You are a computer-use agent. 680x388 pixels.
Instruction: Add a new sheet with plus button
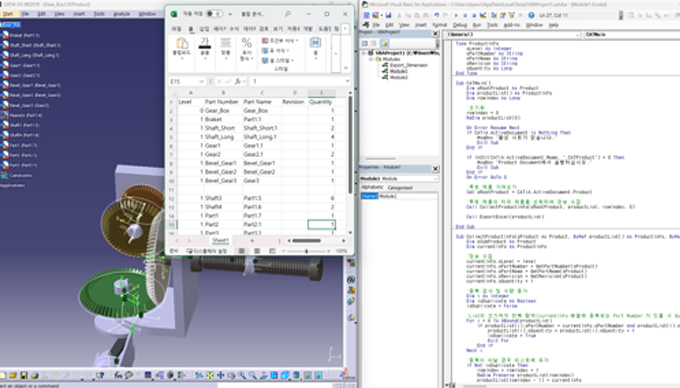(252, 240)
